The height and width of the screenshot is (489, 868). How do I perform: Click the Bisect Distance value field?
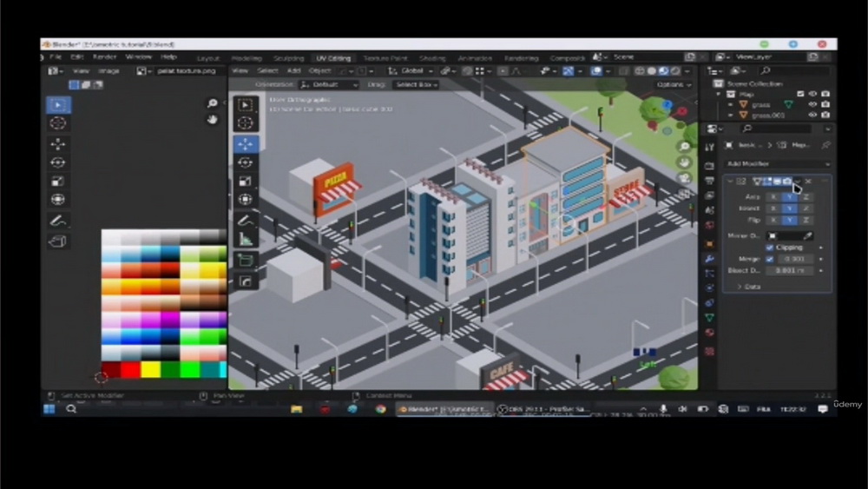click(x=791, y=270)
